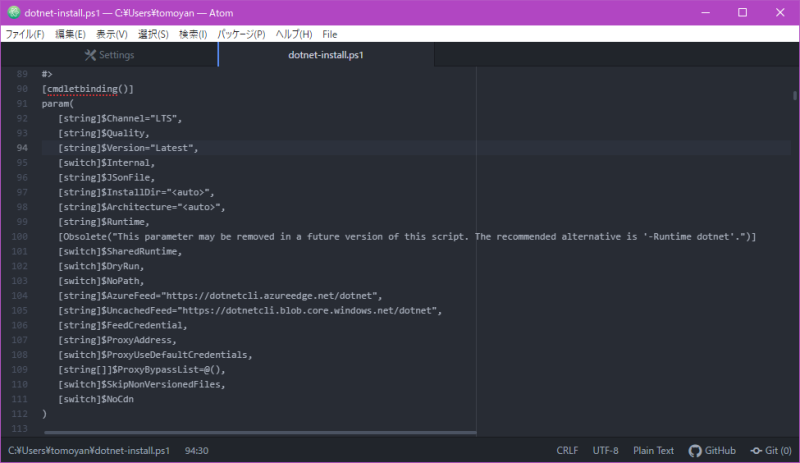This screenshot has width=800, height=463.
Task: Click the [string]$Runtime line
Action: tap(104, 222)
